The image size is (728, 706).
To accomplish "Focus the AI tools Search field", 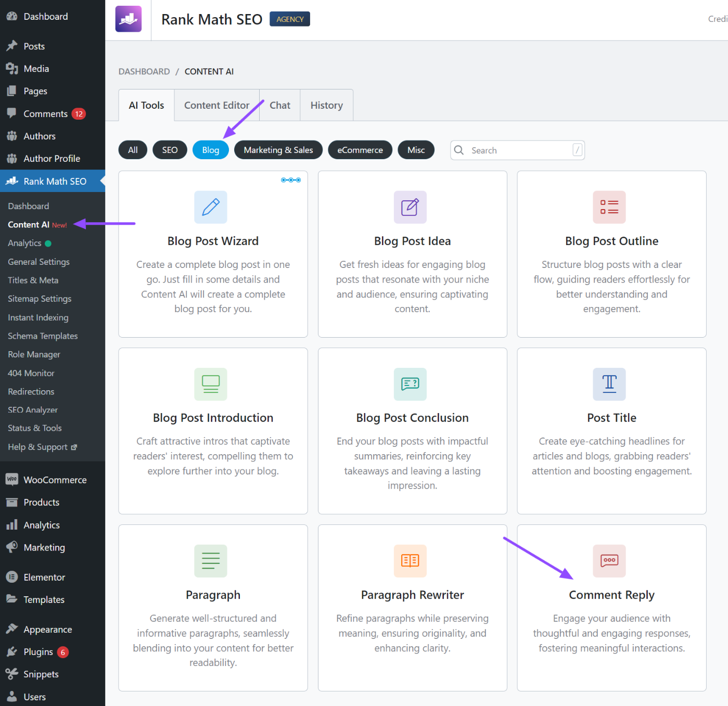I will [517, 150].
